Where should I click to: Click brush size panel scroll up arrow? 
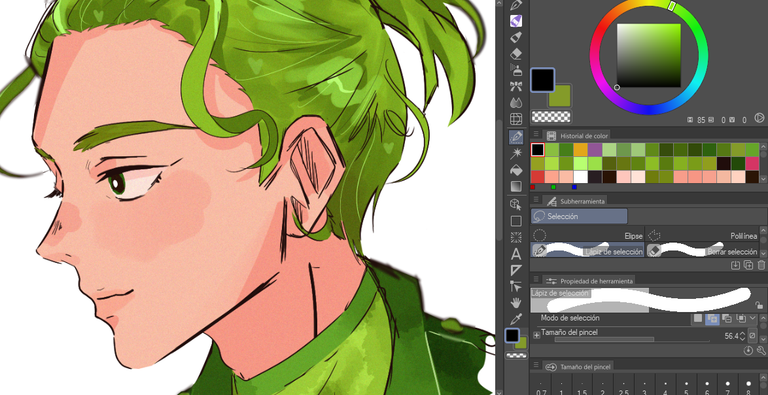tap(764, 378)
